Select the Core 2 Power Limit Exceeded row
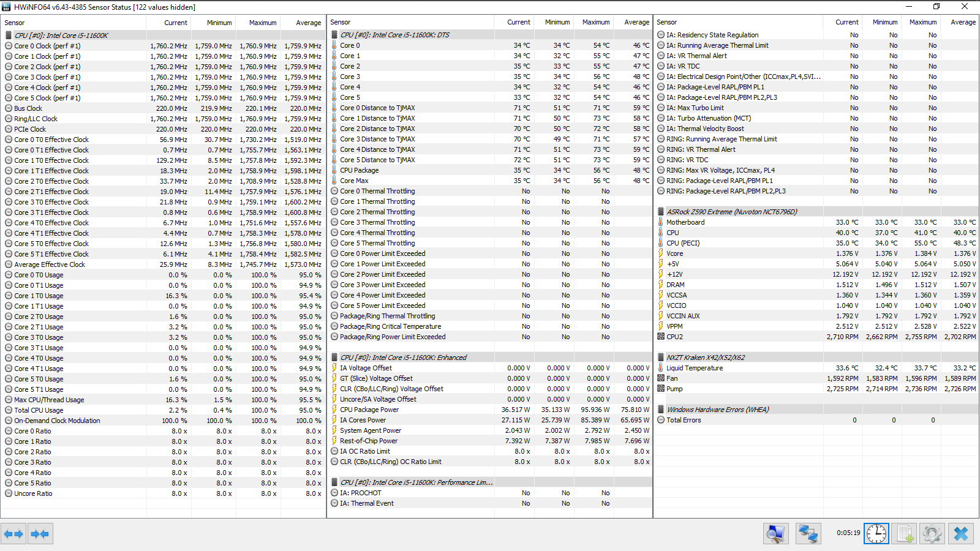Viewport: 980px width, 551px height. pyautogui.click(x=489, y=274)
